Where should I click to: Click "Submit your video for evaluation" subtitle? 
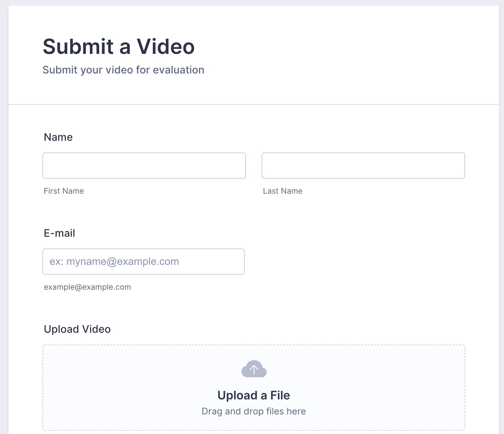click(x=123, y=70)
